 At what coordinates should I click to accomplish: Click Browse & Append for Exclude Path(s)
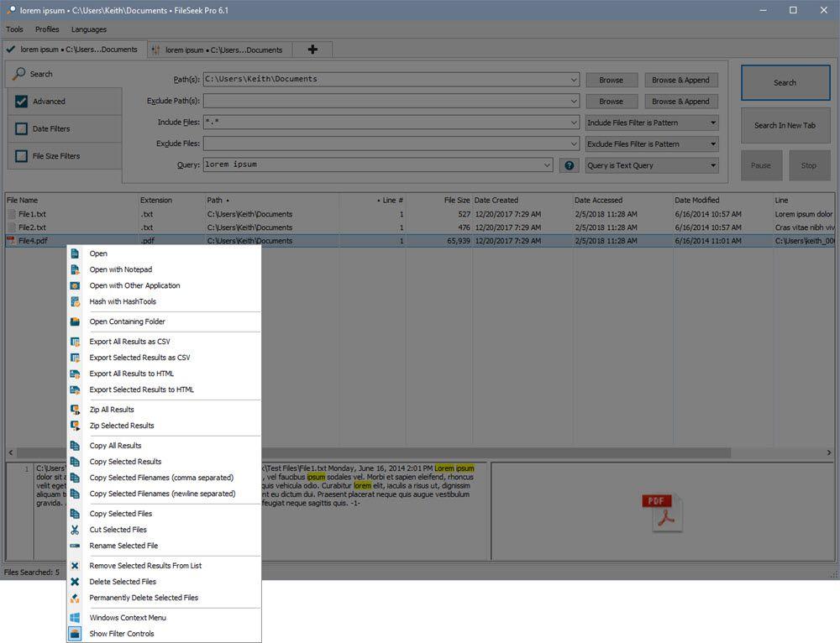[x=681, y=102]
